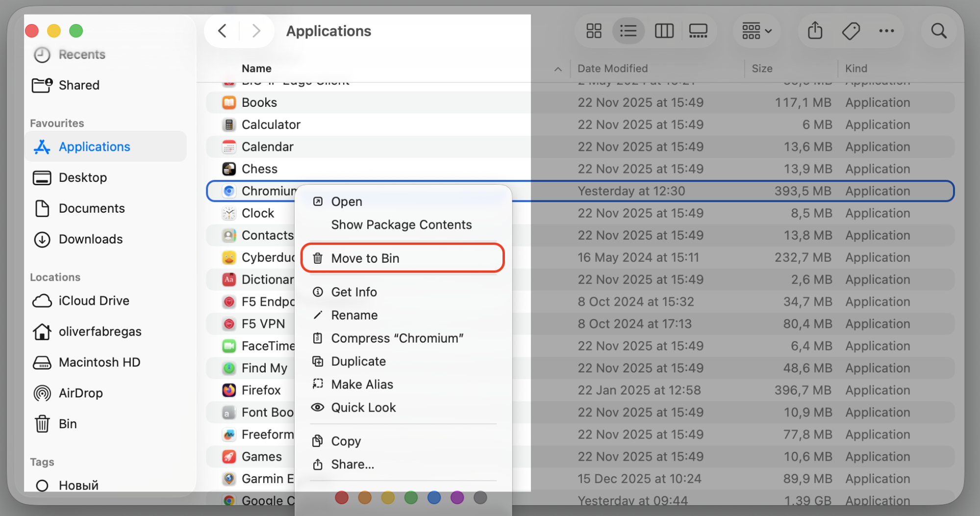
Task: Sort by the Kind column header
Action: pos(856,69)
